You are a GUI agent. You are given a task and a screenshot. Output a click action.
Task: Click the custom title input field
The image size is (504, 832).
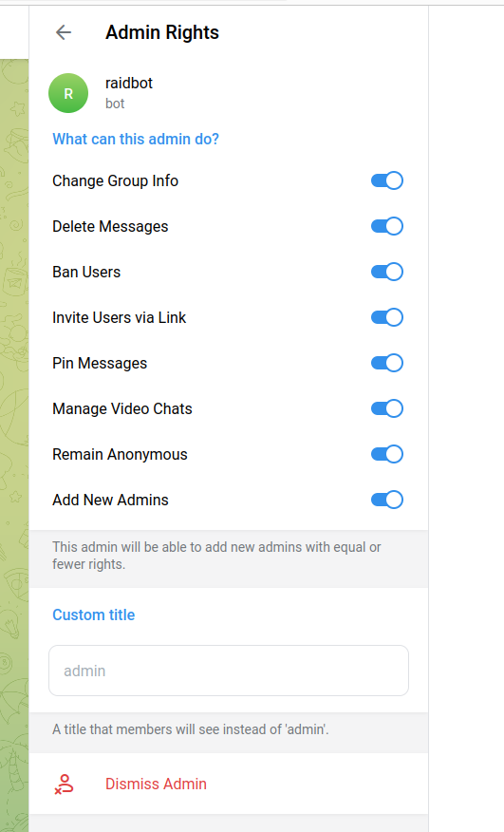(229, 671)
